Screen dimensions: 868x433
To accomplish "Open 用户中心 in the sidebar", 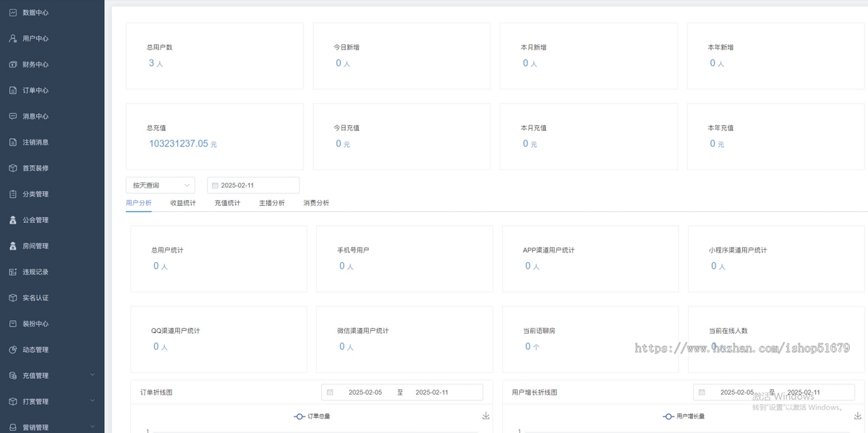I will pyautogui.click(x=52, y=38).
